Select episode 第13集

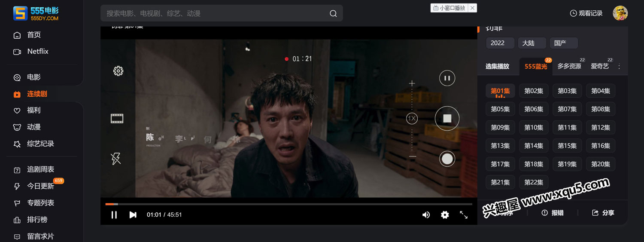(500, 146)
